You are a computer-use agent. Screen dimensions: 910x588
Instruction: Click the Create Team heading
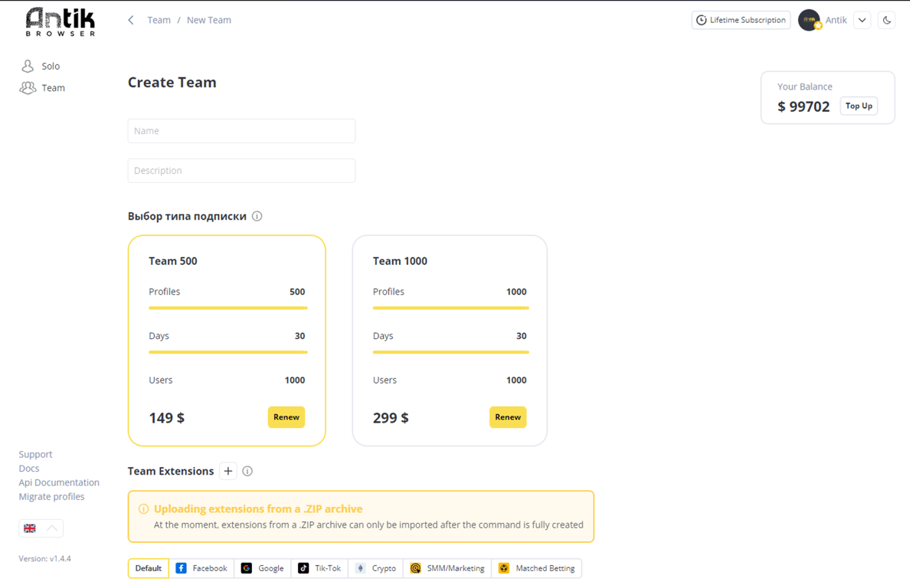click(172, 83)
